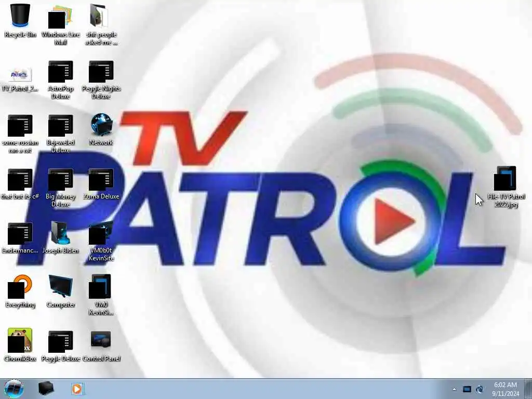Viewport: 532px width, 399px height.
Task: Open the Action Center monitor tray icon
Action: click(467, 390)
